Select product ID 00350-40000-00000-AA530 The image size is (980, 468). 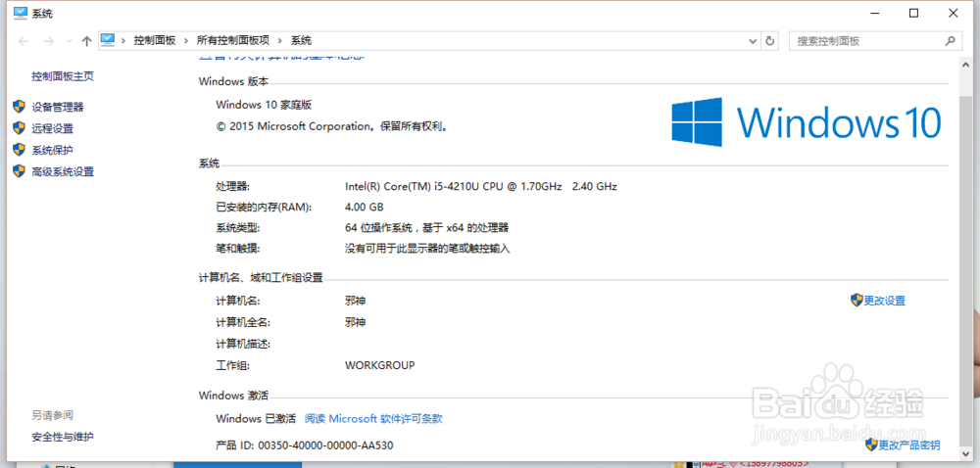tap(325, 445)
